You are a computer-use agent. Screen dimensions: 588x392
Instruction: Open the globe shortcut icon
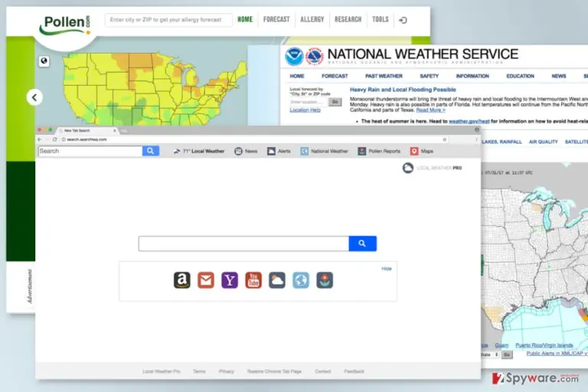click(x=301, y=280)
